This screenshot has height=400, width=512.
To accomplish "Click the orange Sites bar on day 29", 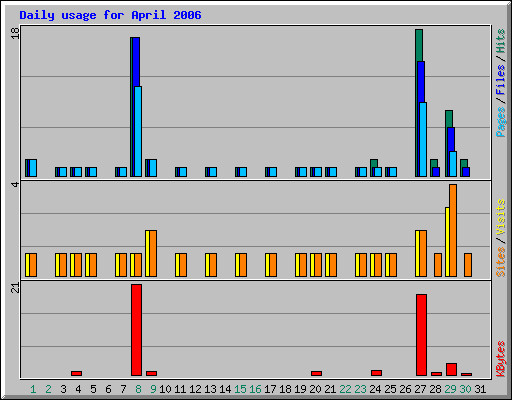I will click(453, 230).
